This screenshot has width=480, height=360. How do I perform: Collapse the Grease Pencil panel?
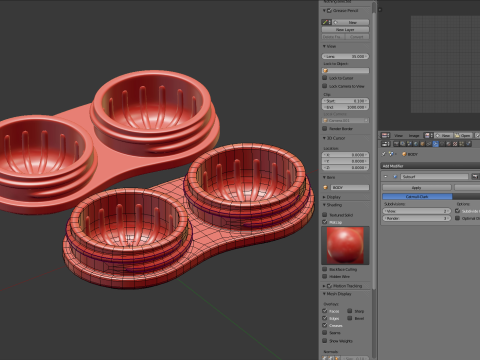(x=324, y=11)
